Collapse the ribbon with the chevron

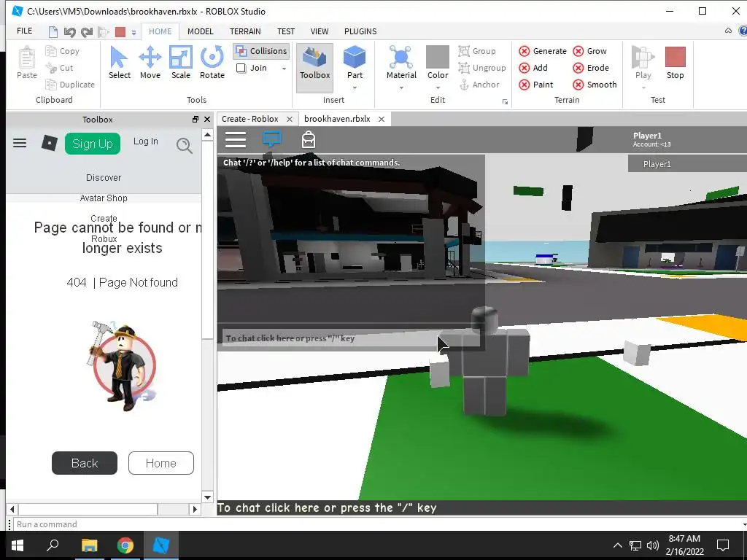728,31
